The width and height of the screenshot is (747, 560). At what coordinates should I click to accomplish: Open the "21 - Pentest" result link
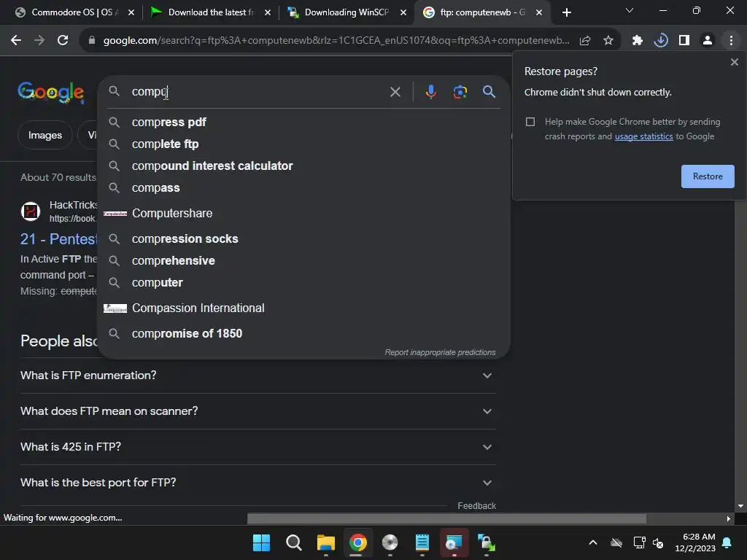pyautogui.click(x=58, y=238)
